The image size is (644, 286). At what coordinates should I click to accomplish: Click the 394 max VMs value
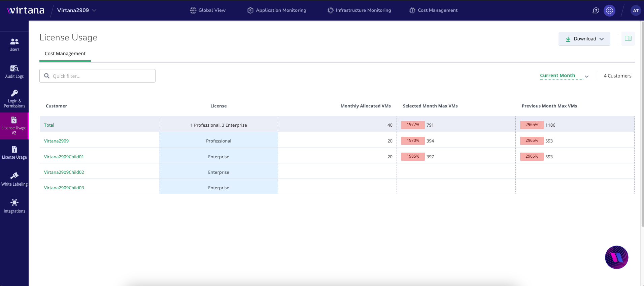point(430,141)
